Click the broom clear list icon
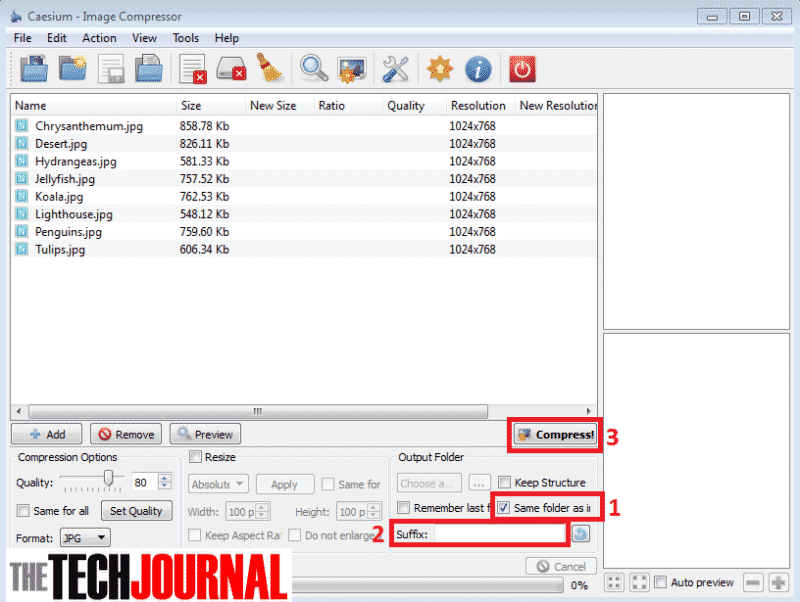This screenshot has width=800, height=602. point(267,69)
